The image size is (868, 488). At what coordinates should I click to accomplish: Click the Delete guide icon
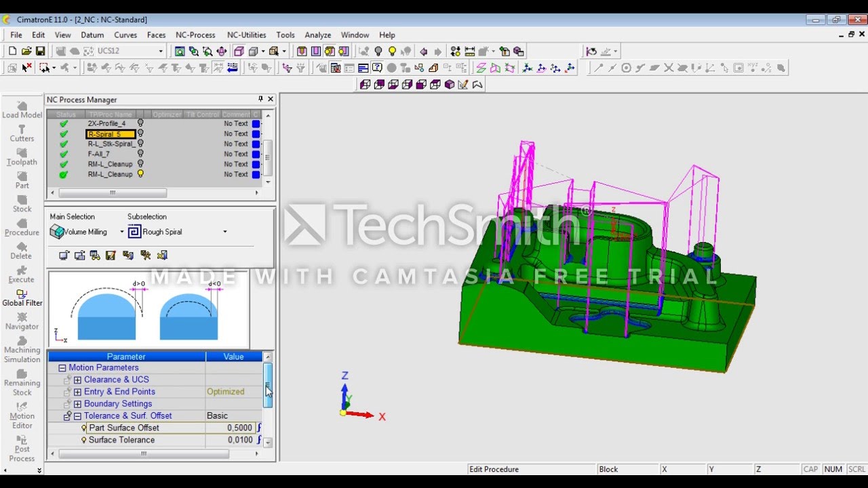(x=21, y=251)
